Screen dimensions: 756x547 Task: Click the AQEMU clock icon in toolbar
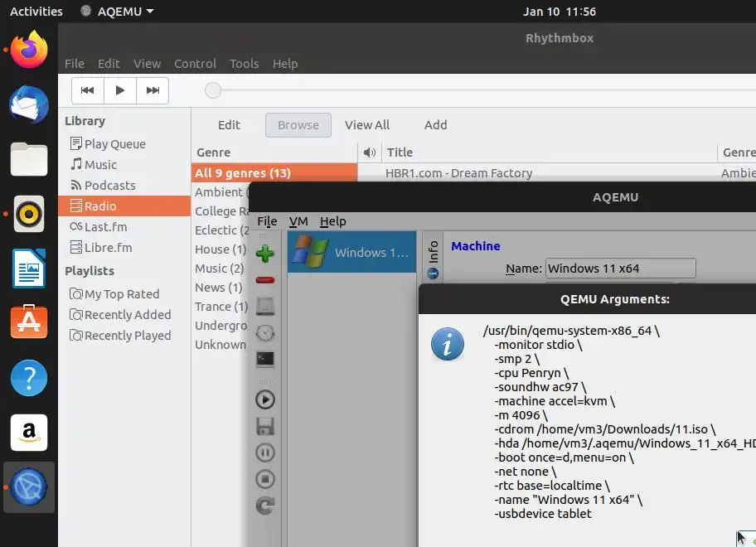(x=264, y=333)
